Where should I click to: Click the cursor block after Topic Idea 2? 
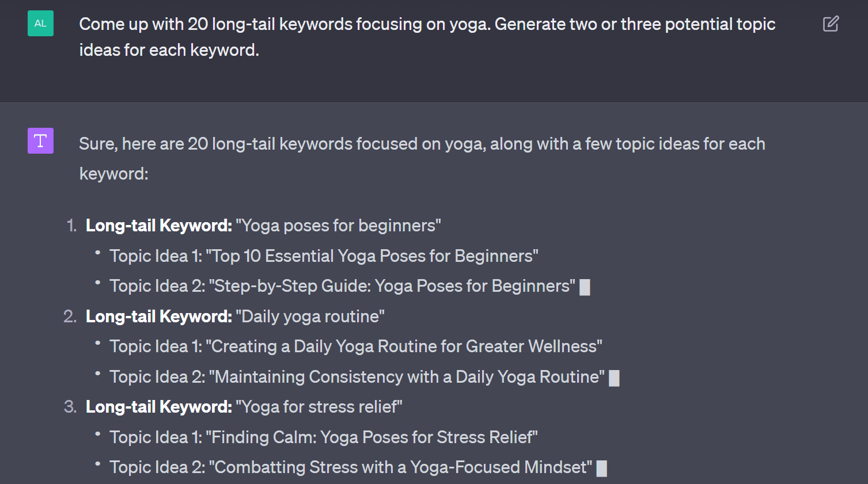point(585,286)
